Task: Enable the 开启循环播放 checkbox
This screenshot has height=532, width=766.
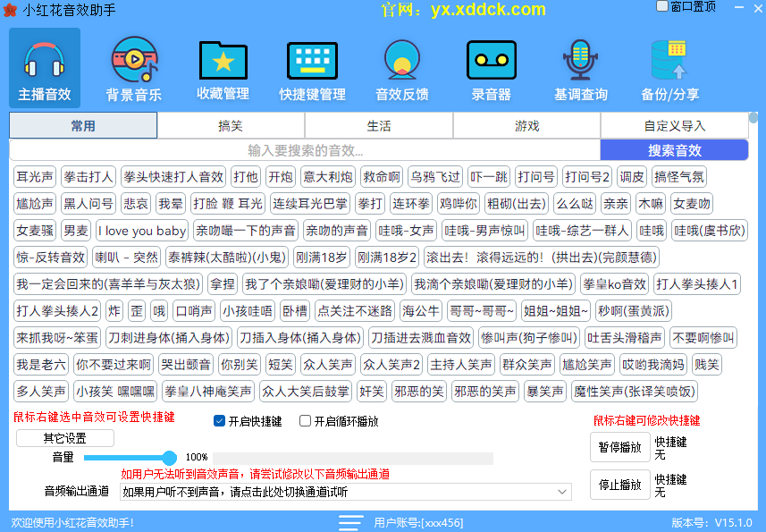Action: point(306,421)
